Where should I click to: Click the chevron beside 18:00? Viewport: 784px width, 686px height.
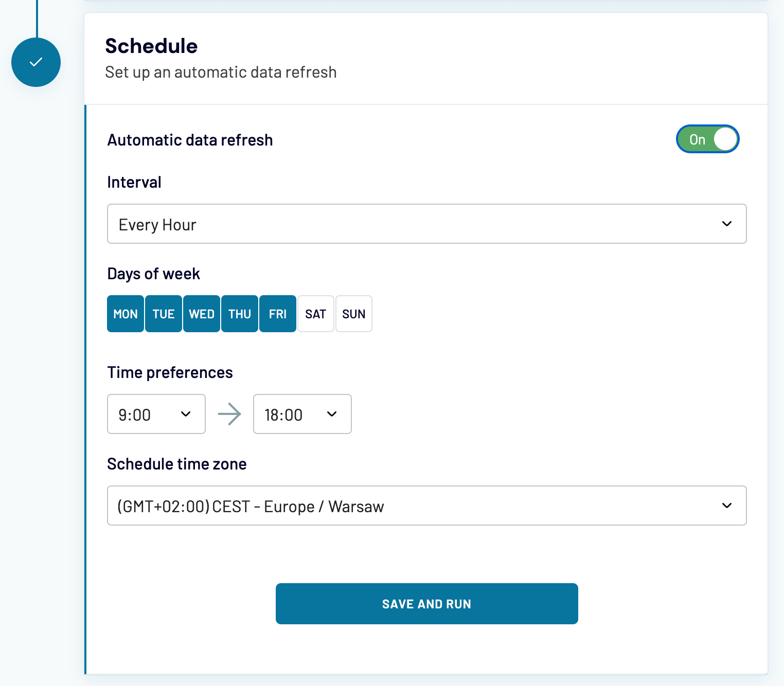332,414
